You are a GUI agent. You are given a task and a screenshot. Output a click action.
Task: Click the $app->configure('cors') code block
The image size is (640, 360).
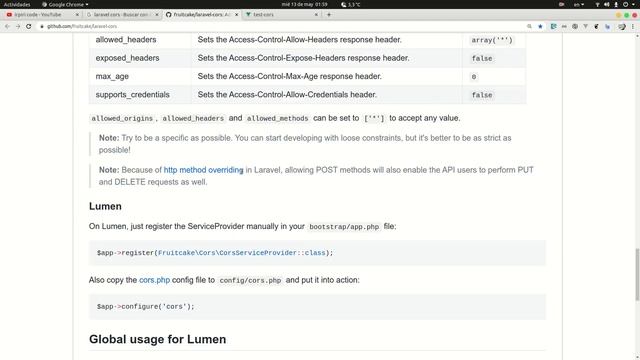tap(317, 307)
